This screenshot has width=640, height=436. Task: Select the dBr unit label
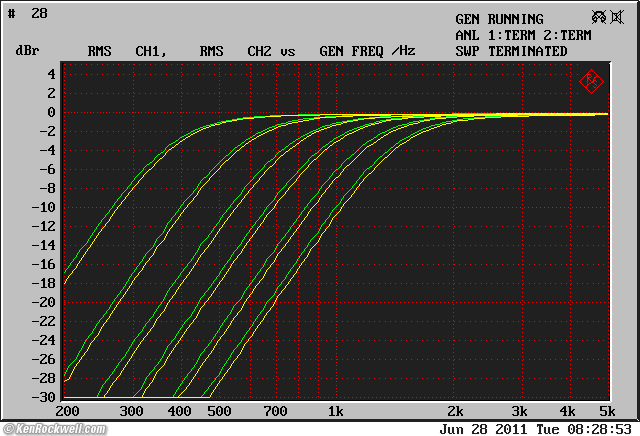pyautogui.click(x=27, y=50)
